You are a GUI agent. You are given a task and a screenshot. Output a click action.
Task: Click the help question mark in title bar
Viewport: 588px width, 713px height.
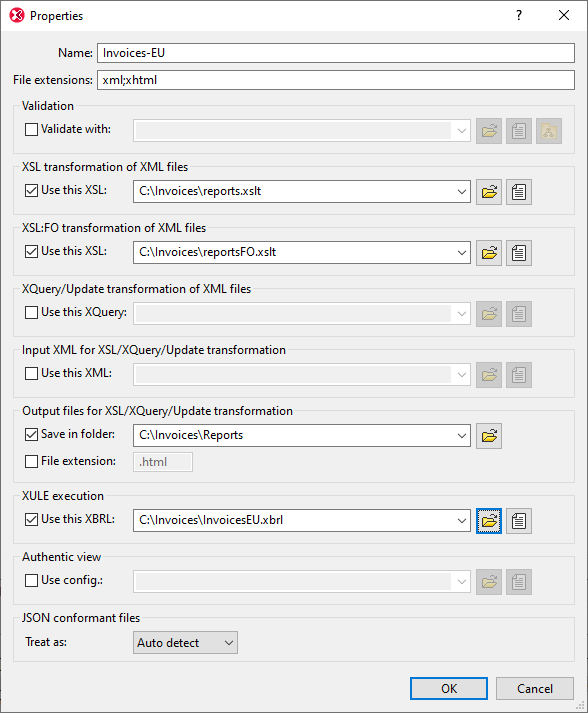519,15
